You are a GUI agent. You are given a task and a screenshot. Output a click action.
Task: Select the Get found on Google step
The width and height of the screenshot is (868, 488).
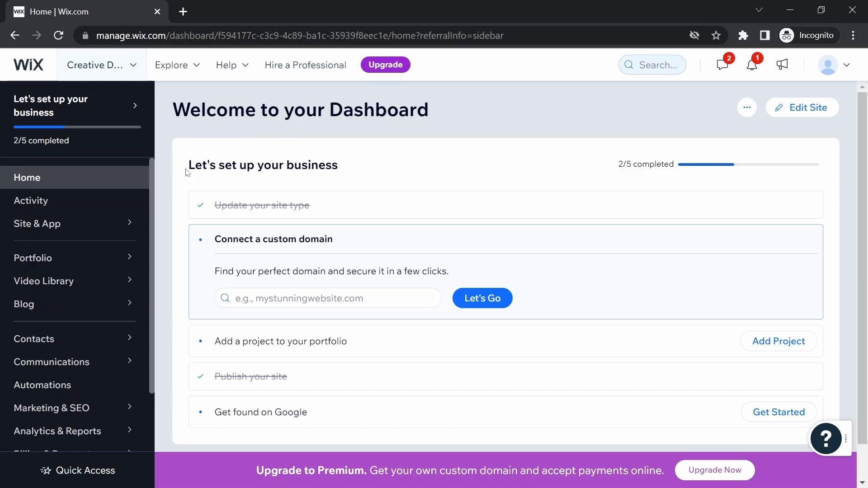261,412
